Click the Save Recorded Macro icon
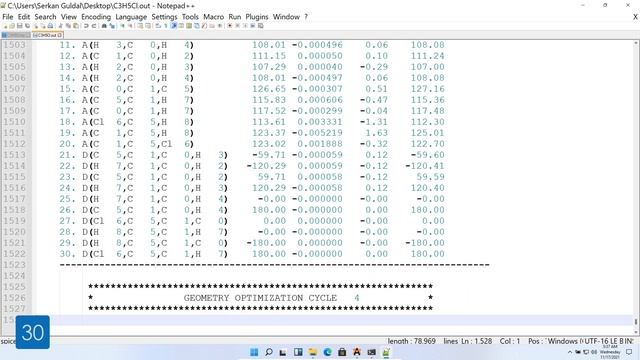 point(260,26)
